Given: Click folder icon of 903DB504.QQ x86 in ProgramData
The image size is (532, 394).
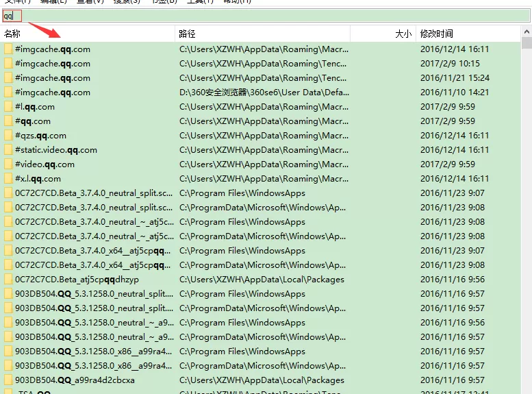Looking at the screenshot, I should 8,365.
